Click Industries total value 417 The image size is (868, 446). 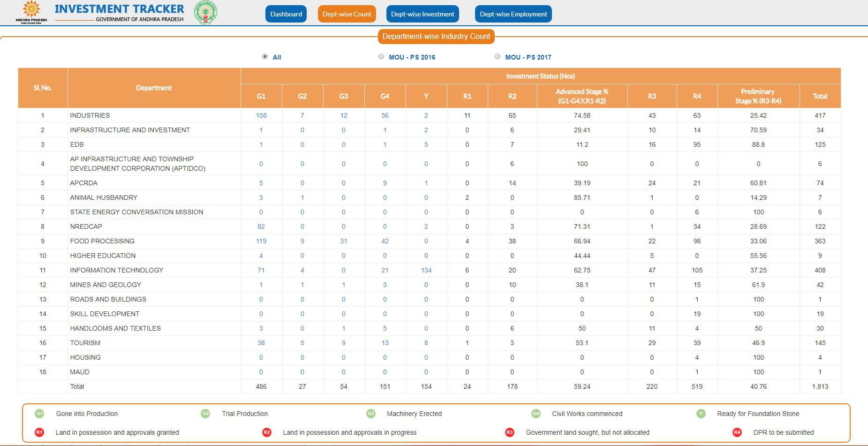pyautogui.click(x=820, y=115)
